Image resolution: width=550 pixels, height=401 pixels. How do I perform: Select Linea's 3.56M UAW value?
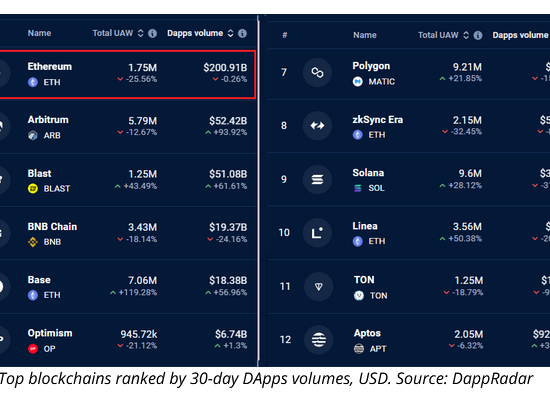(467, 227)
